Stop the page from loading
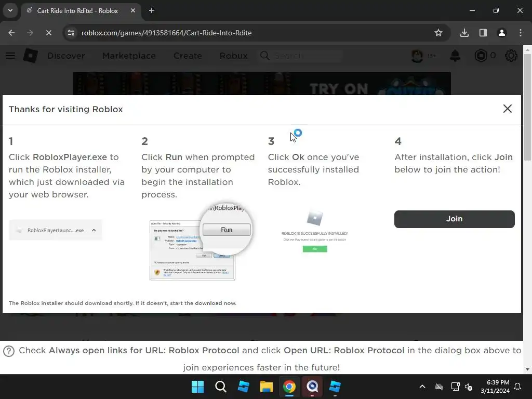 click(x=48, y=33)
